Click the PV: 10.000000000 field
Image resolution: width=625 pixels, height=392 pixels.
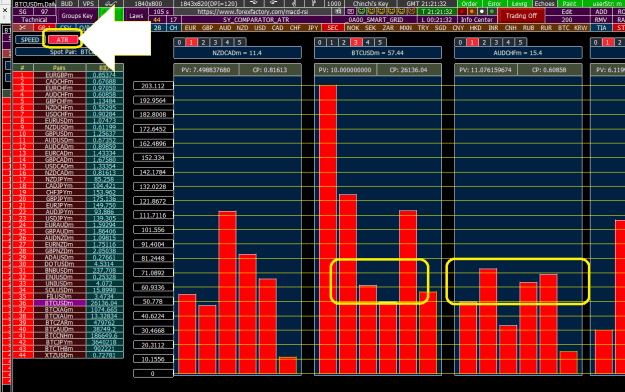345,70
